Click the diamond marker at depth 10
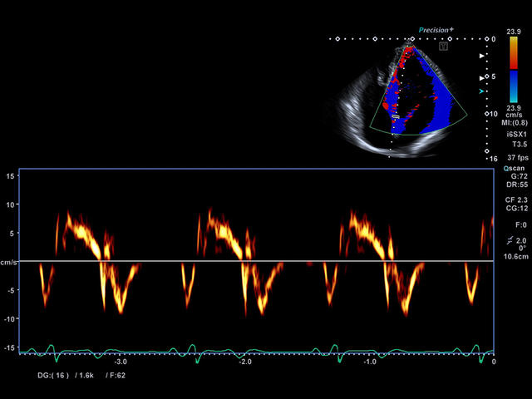 [487, 114]
